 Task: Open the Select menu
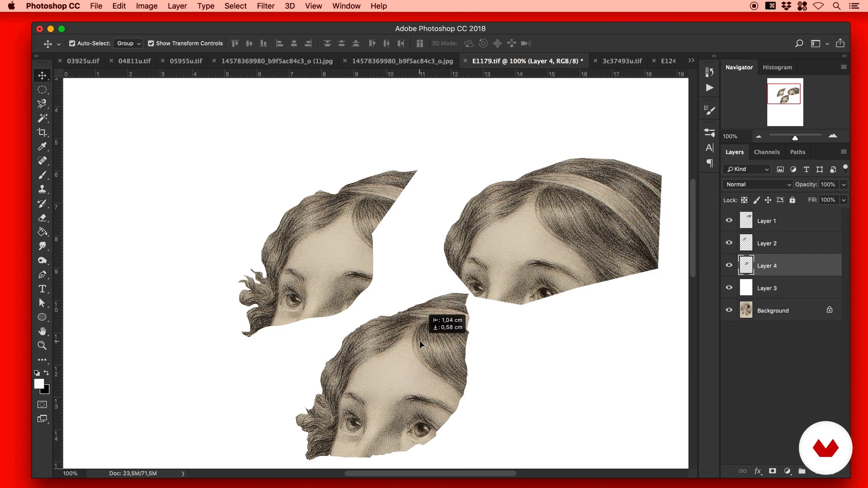(236, 6)
